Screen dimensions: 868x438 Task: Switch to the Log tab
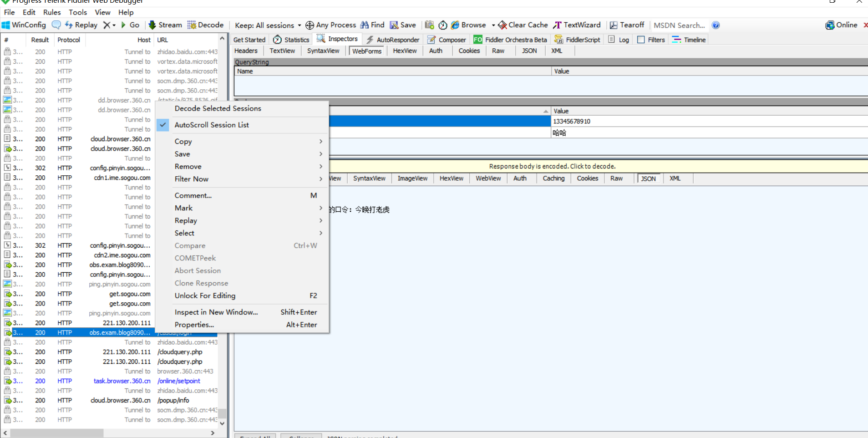coord(619,40)
